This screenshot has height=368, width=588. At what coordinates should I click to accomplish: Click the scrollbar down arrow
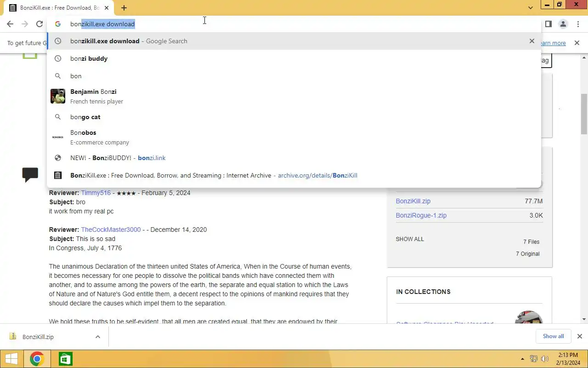[x=584, y=319]
